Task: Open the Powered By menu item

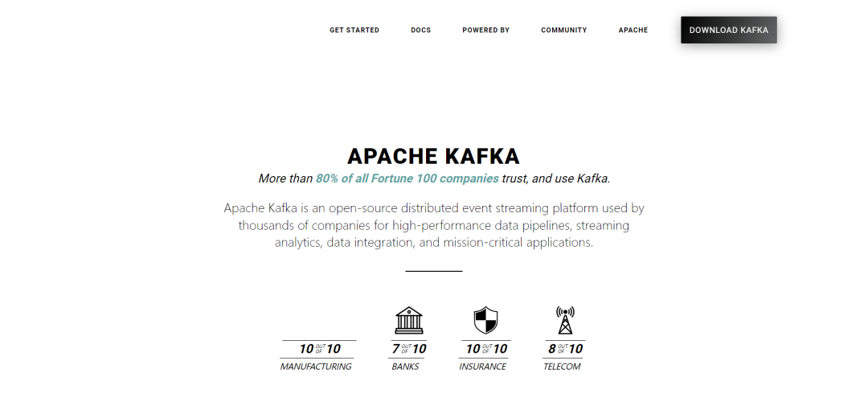Action: point(486,30)
